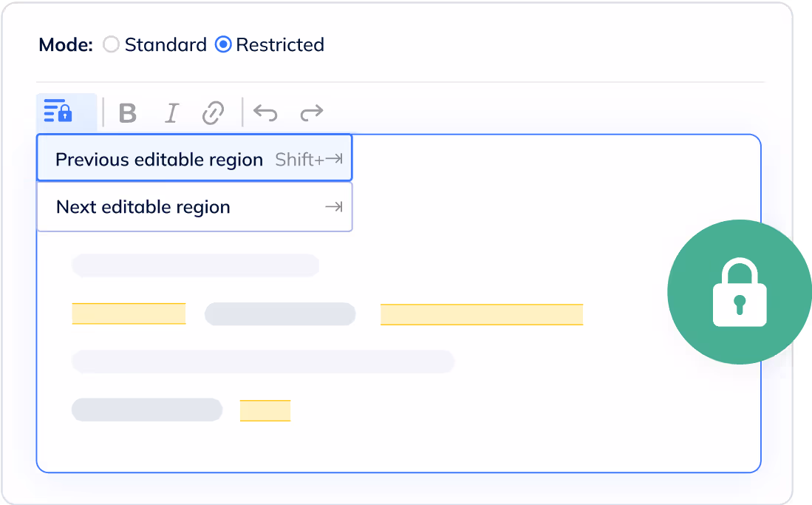Toggle bold formatting
This screenshot has height=505, width=812.
click(128, 113)
